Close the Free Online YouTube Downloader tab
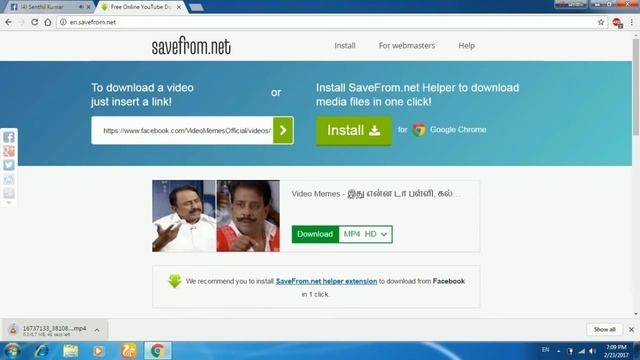 (x=179, y=7)
